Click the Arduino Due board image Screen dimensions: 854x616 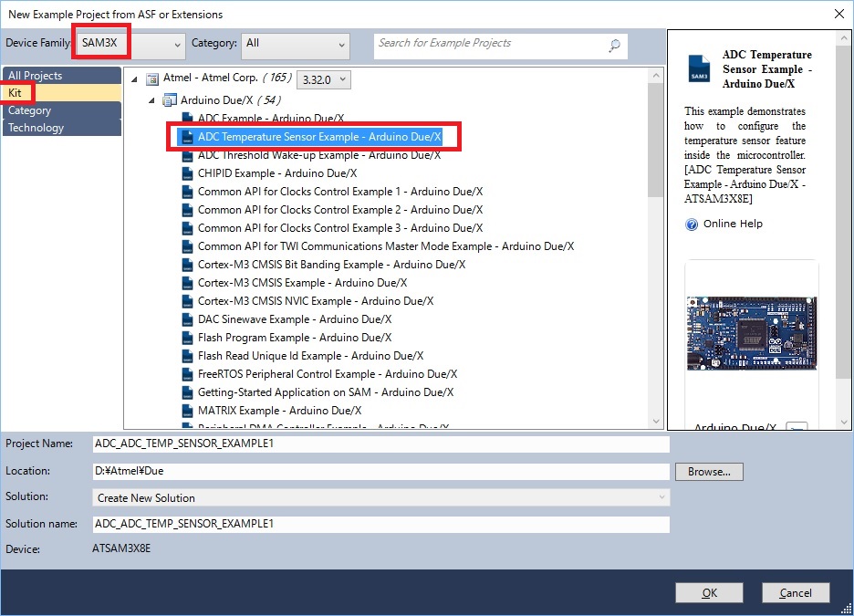pos(752,333)
